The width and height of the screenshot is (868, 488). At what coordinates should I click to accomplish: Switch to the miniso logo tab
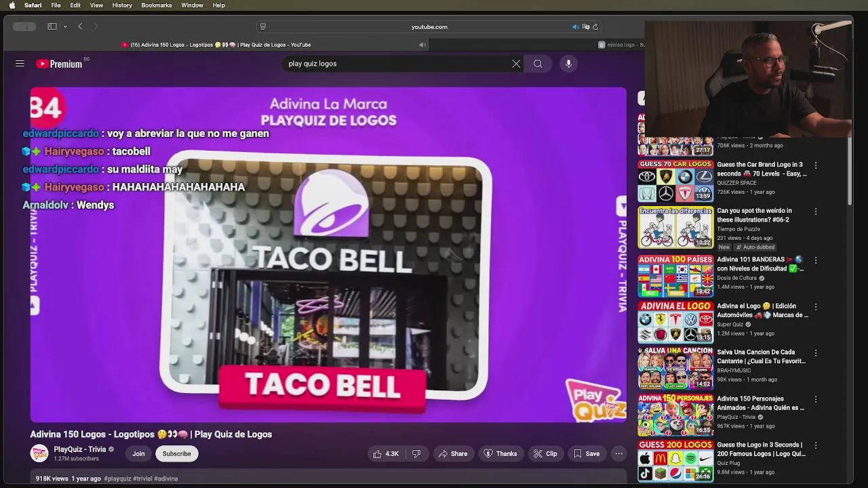(x=620, y=45)
